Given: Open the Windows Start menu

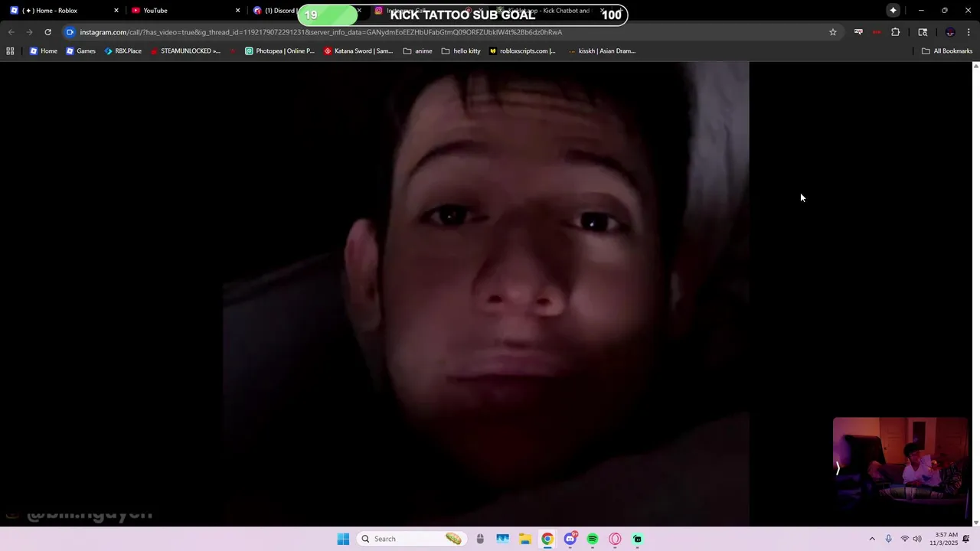Looking at the screenshot, I should tap(343, 539).
